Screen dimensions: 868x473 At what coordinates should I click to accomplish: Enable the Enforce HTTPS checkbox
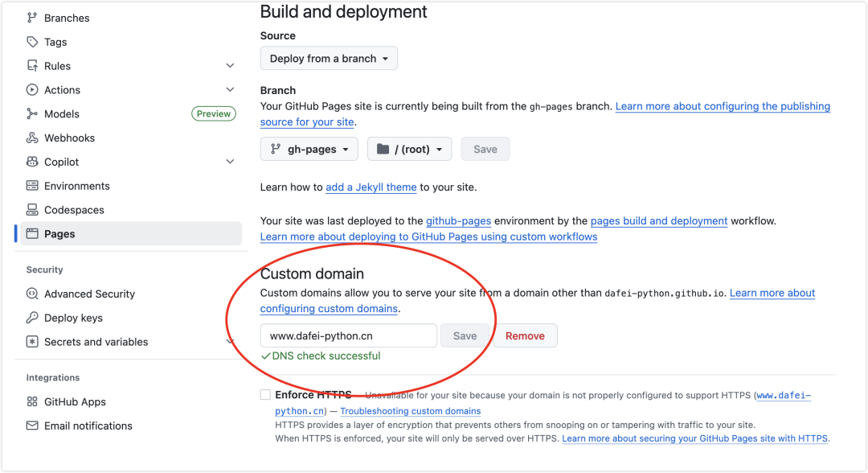tap(265, 395)
